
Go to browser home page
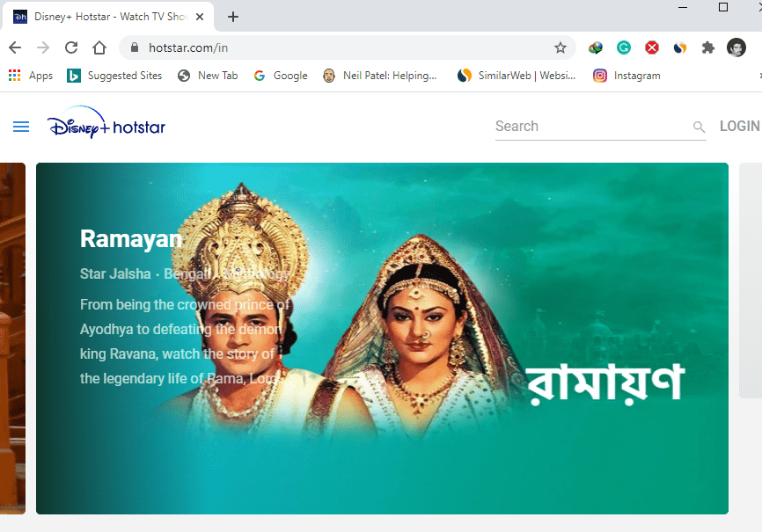pyautogui.click(x=99, y=47)
